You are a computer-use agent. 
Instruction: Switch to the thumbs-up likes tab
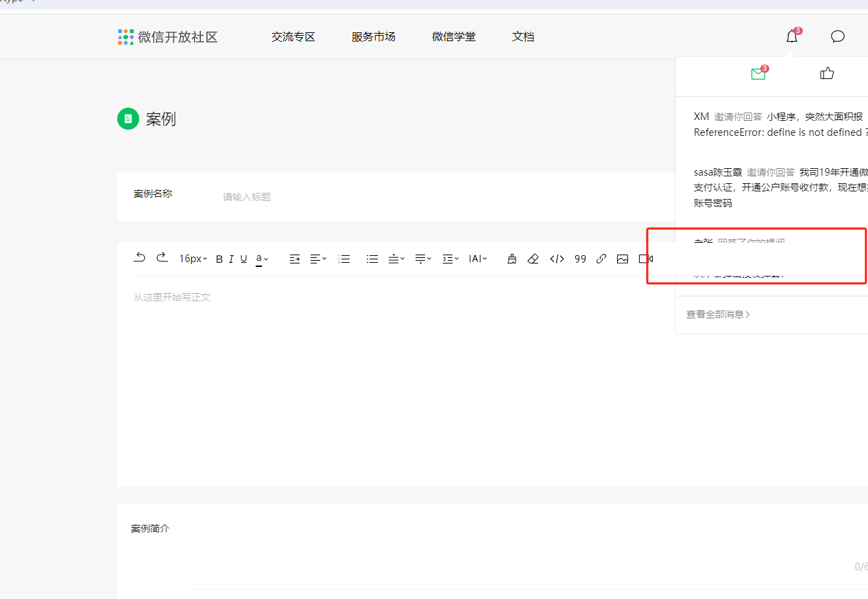click(x=827, y=73)
